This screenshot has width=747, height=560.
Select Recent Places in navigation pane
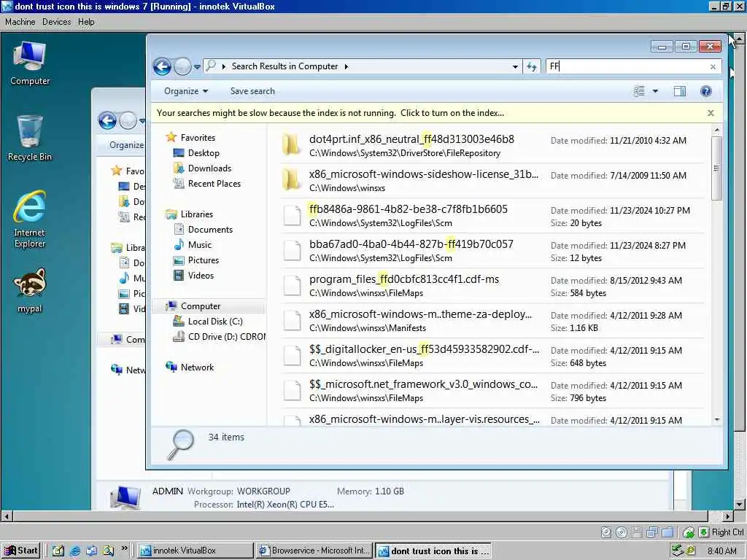pos(214,183)
